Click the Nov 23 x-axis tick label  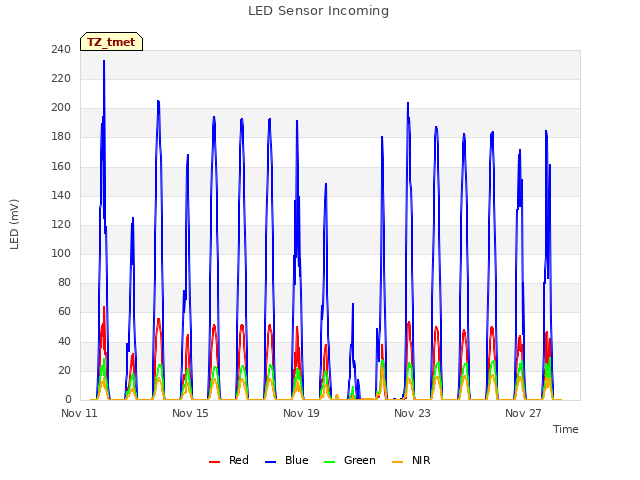coord(412,413)
